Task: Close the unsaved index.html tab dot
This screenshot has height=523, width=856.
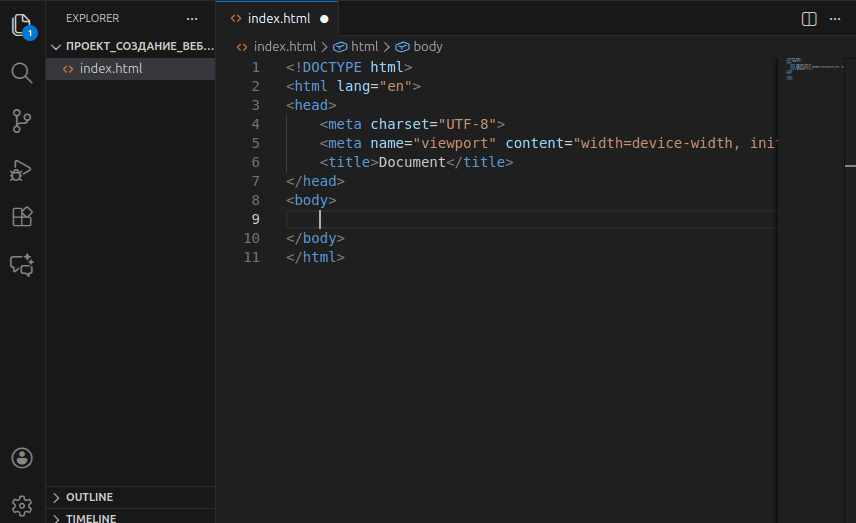Action: tap(324, 19)
